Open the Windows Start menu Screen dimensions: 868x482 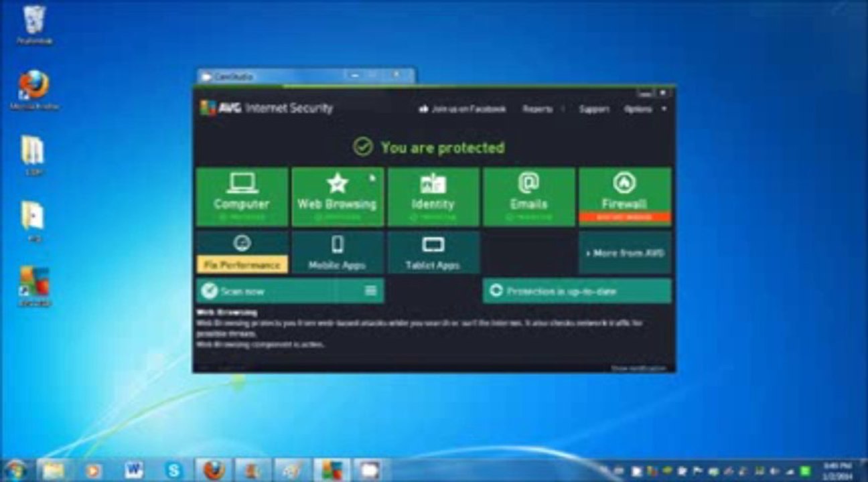coord(15,470)
